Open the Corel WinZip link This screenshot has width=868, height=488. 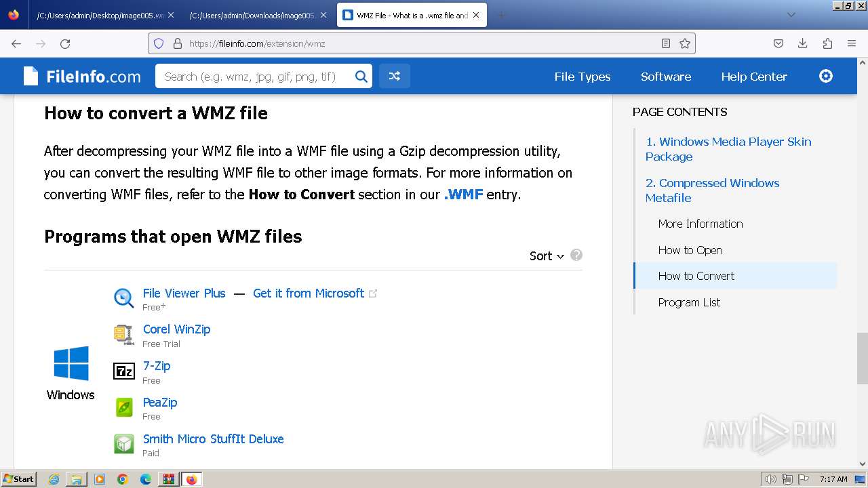coord(176,329)
